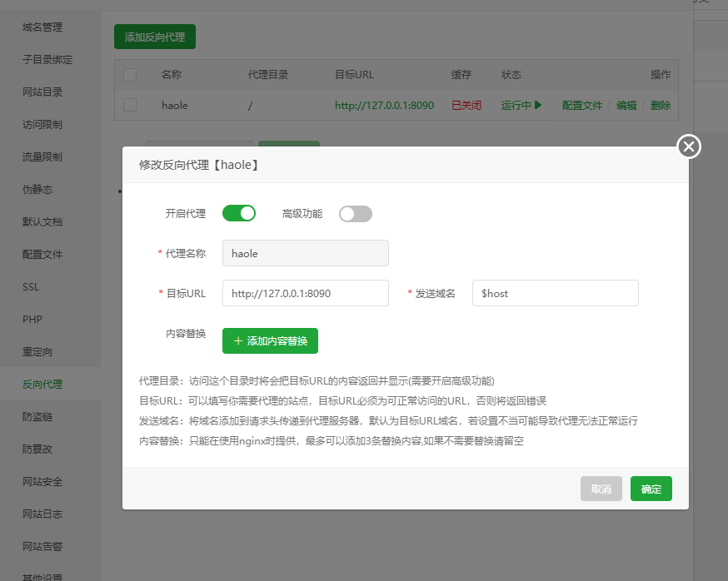Click the 目标URL column header

point(354,75)
